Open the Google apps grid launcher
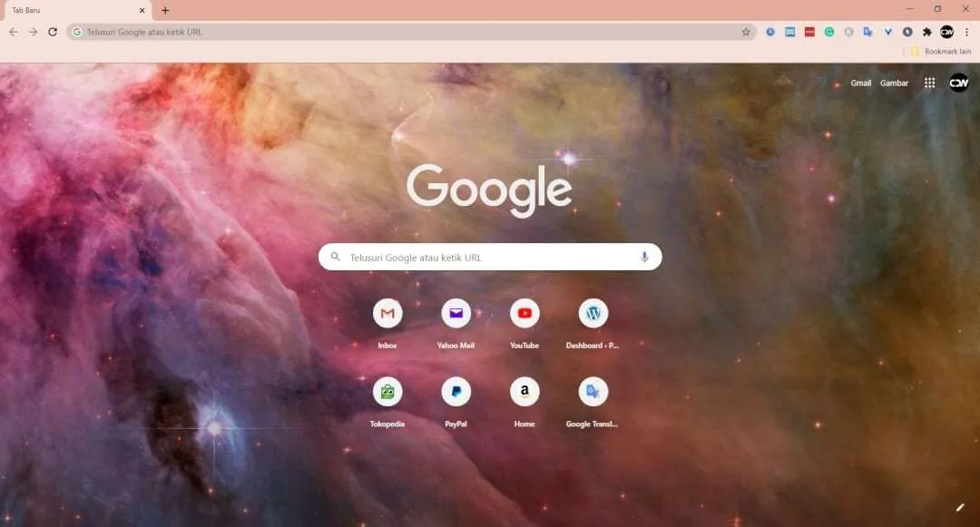 930,83
